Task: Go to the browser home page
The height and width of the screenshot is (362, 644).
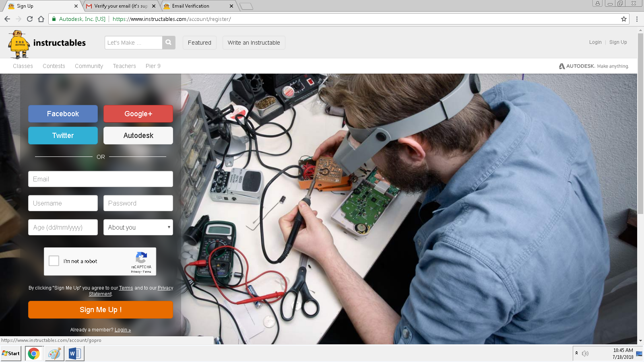Action: tap(41, 19)
